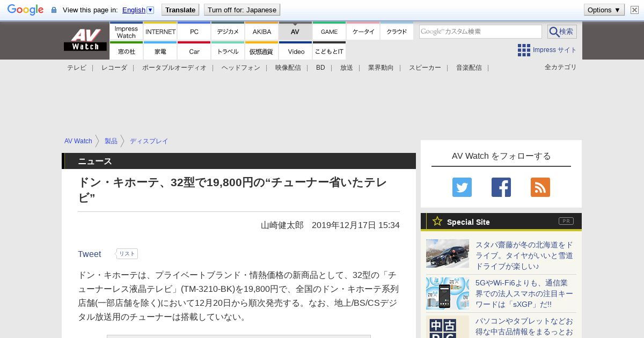This screenshot has width=644, height=338.
Task: Go to 映像配信 category
Action: [288, 68]
